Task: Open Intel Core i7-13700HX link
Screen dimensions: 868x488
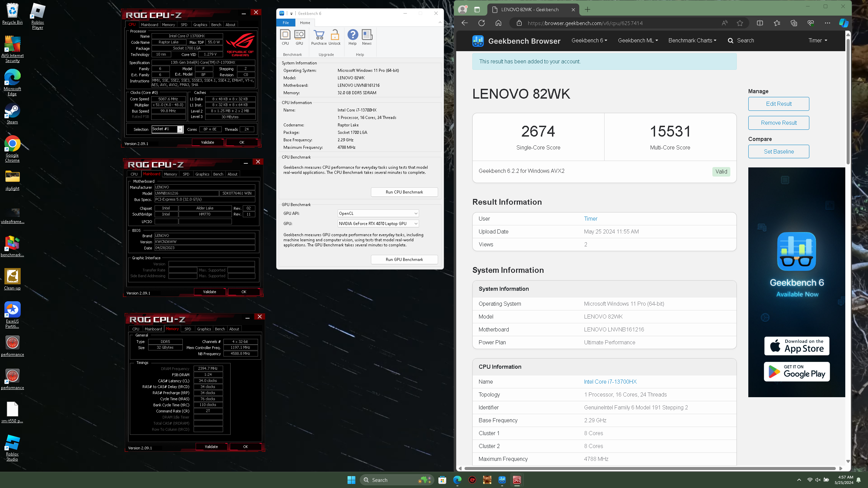Action: click(x=610, y=382)
